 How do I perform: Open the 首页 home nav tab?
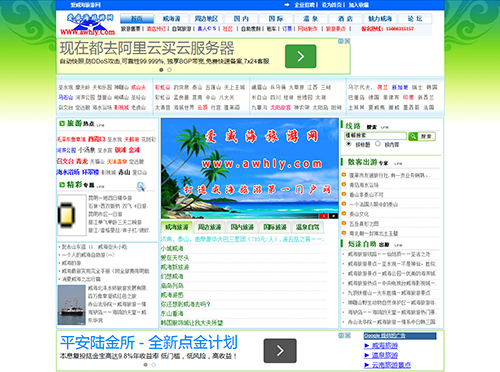[x=137, y=18]
